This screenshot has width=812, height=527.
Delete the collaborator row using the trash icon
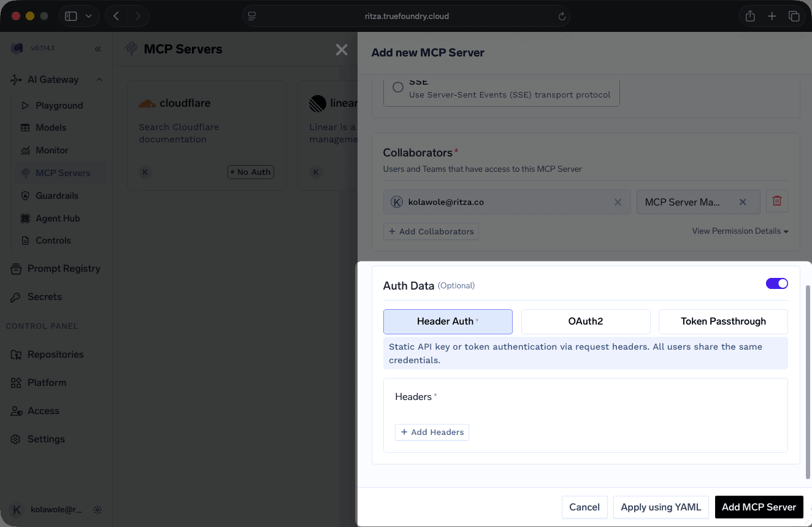(x=776, y=201)
